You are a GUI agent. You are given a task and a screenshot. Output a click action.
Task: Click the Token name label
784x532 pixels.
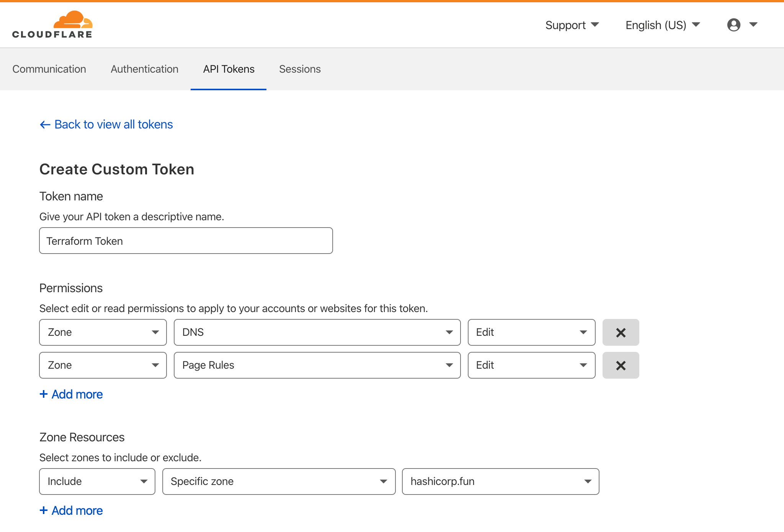pyautogui.click(x=71, y=196)
